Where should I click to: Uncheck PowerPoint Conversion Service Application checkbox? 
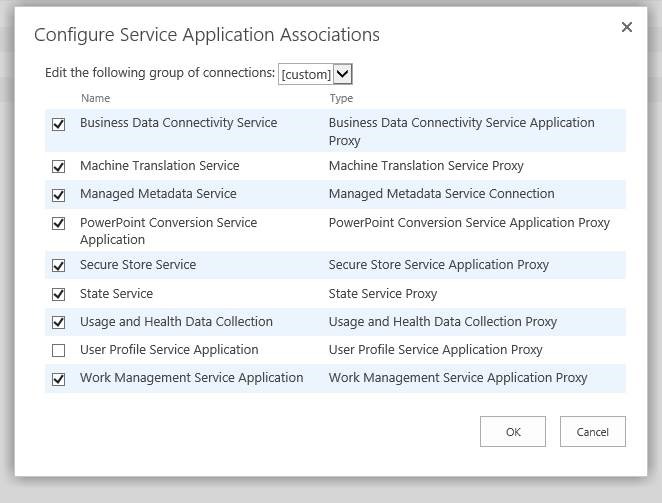(59, 224)
